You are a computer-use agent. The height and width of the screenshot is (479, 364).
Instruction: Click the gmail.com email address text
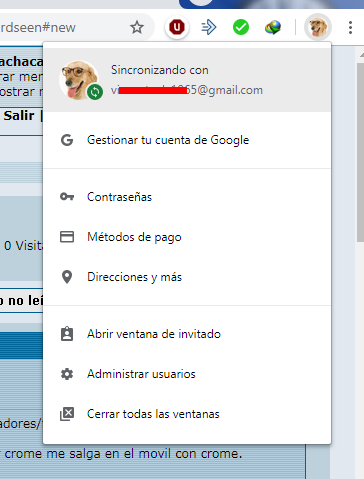[187, 90]
